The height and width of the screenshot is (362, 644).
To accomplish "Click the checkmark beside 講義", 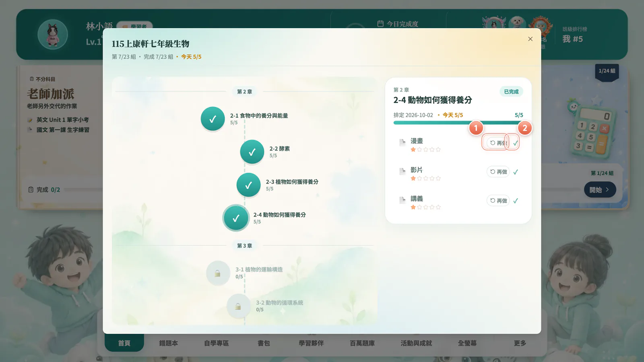I will tap(516, 201).
